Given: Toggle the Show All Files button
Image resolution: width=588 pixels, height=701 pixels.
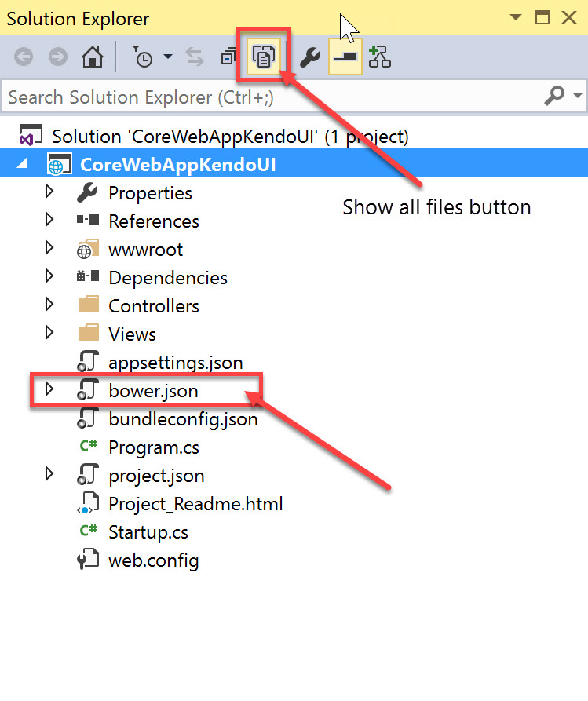Looking at the screenshot, I should tap(264, 57).
